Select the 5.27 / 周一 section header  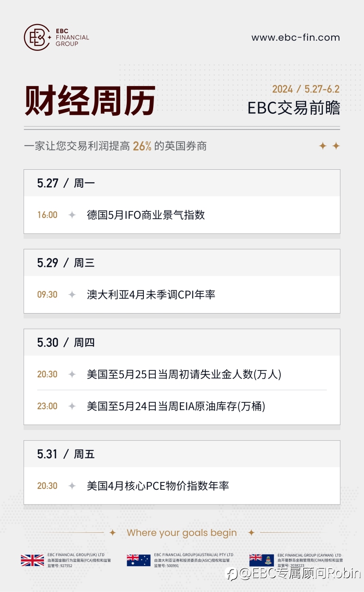click(x=66, y=183)
